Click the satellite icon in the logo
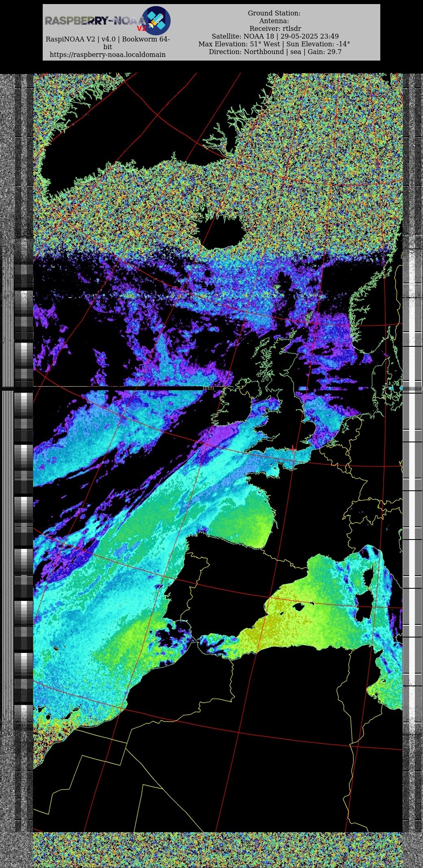The height and width of the screenshot is (868, 423). point(156,21)
